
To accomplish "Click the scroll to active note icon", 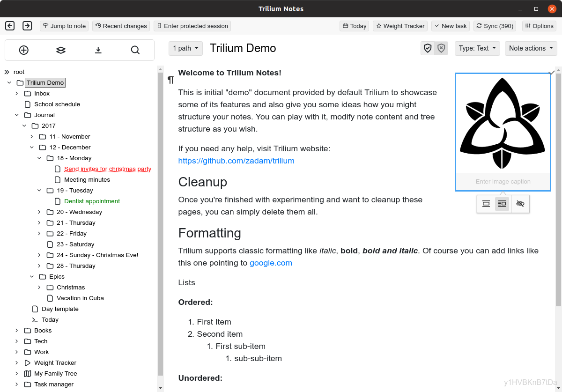I will tap(98, 50).
